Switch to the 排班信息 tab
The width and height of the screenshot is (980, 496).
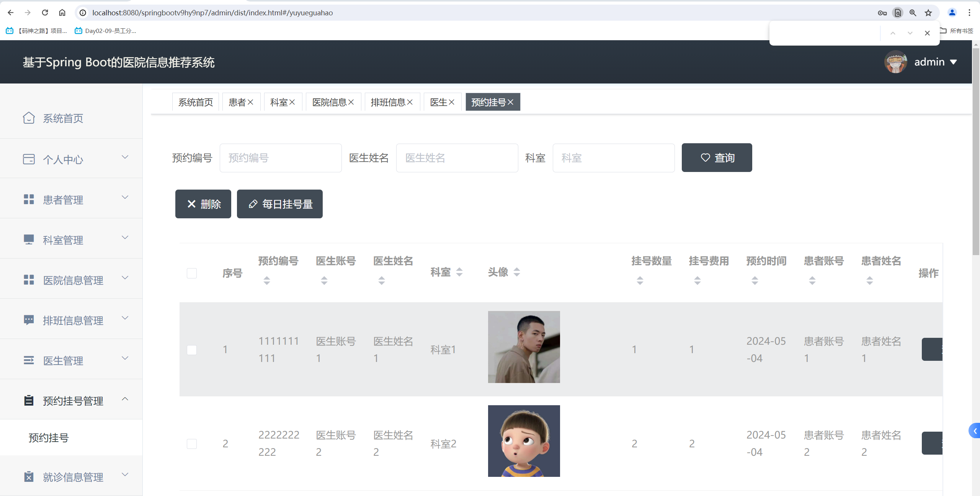click(388, 102)
